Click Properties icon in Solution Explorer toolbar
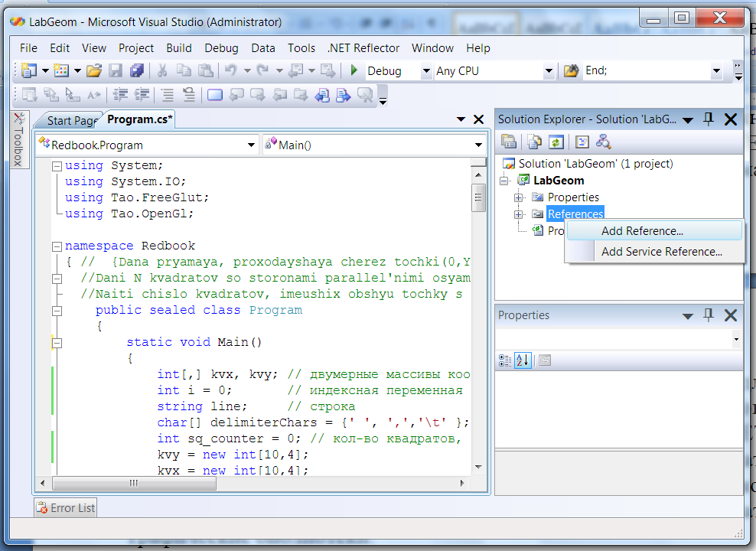This screenshot has width=756, height=551. coord(509,142)
